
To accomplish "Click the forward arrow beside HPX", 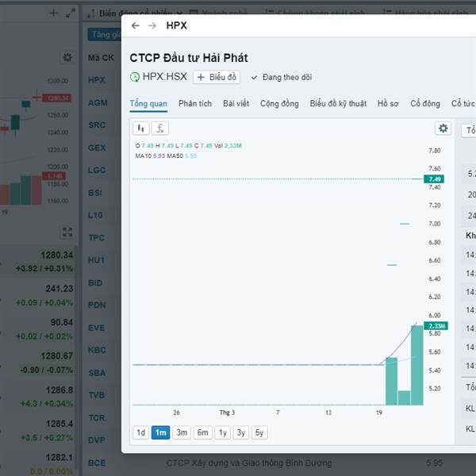I will (x=152, y=25).
